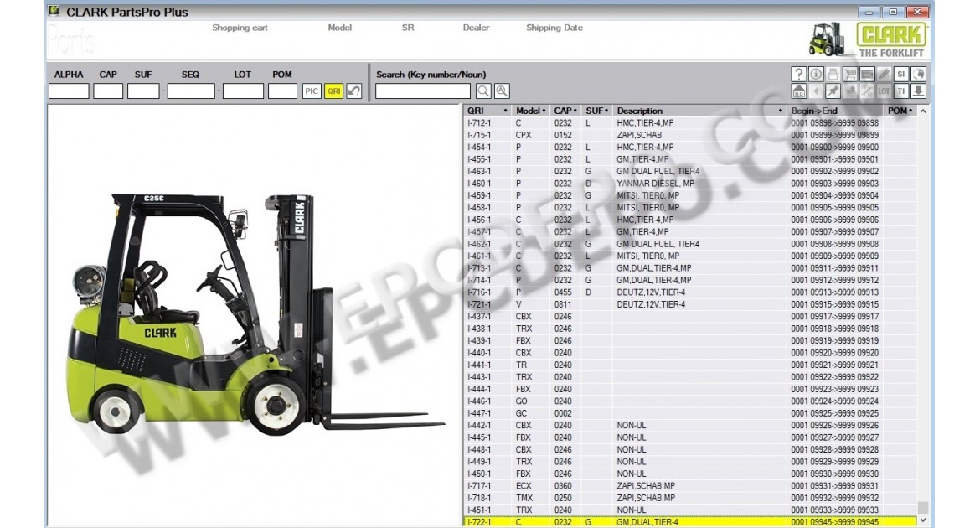980x528 pixels.
Task: Select row I-442-1 NON-UL
Action: (689, 426)
